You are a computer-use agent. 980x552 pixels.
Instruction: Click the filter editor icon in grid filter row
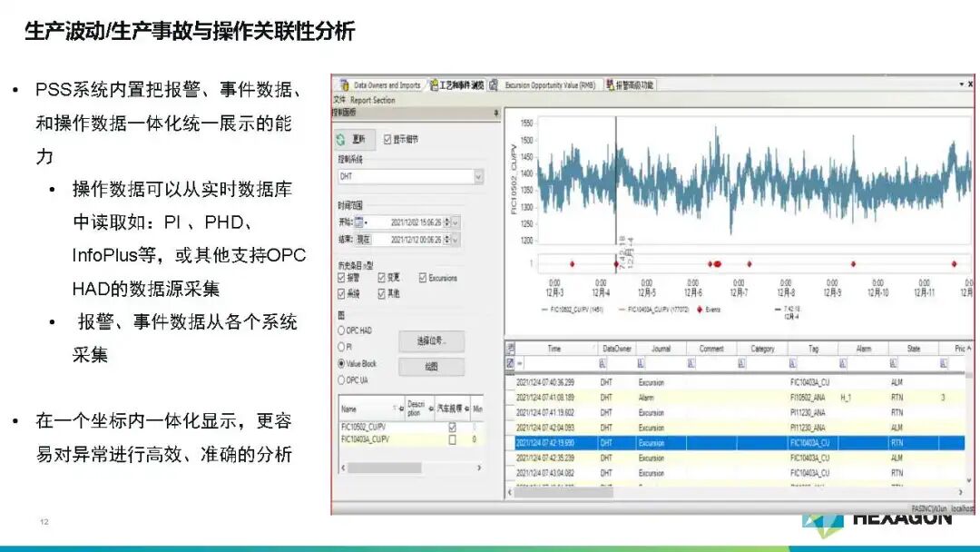(x=511, y=362)
